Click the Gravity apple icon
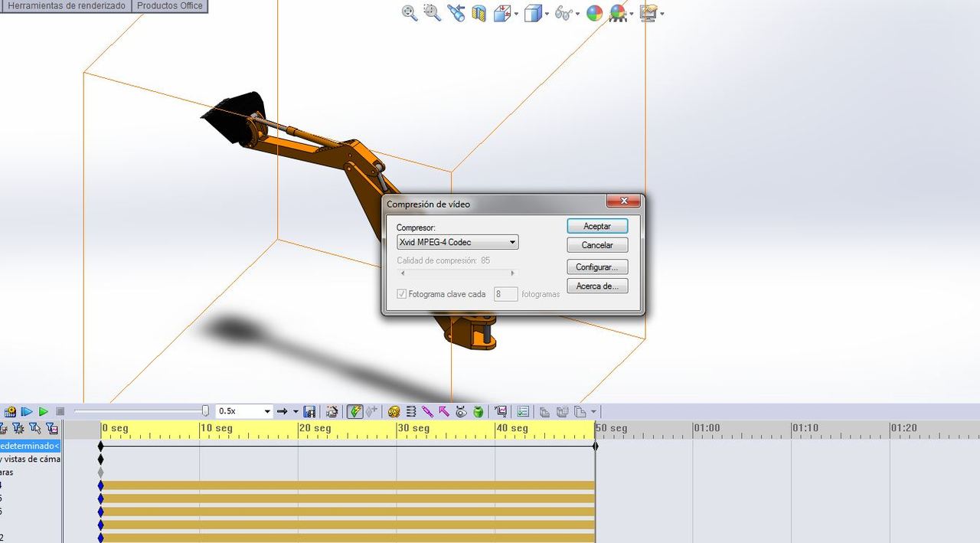 (x=479, y=411)
